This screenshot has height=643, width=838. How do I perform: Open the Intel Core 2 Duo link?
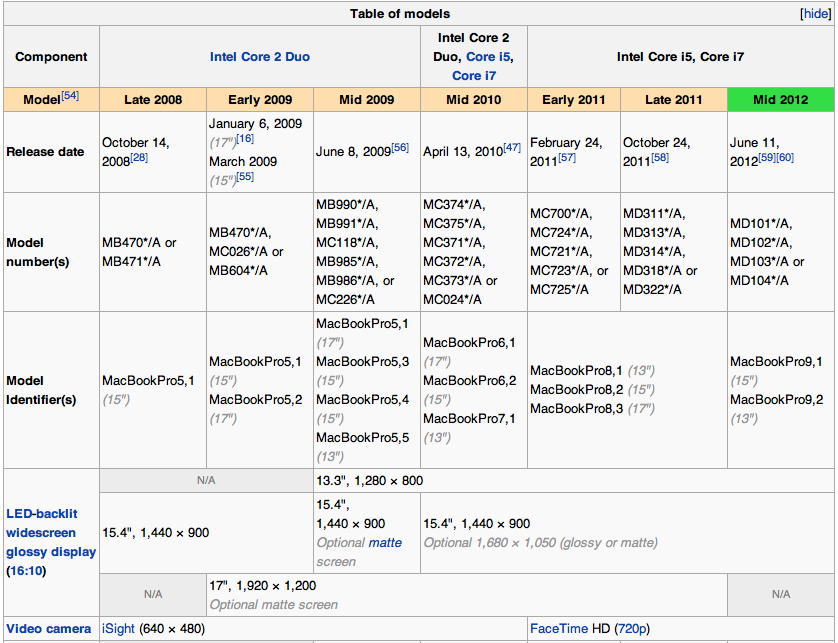260,57
